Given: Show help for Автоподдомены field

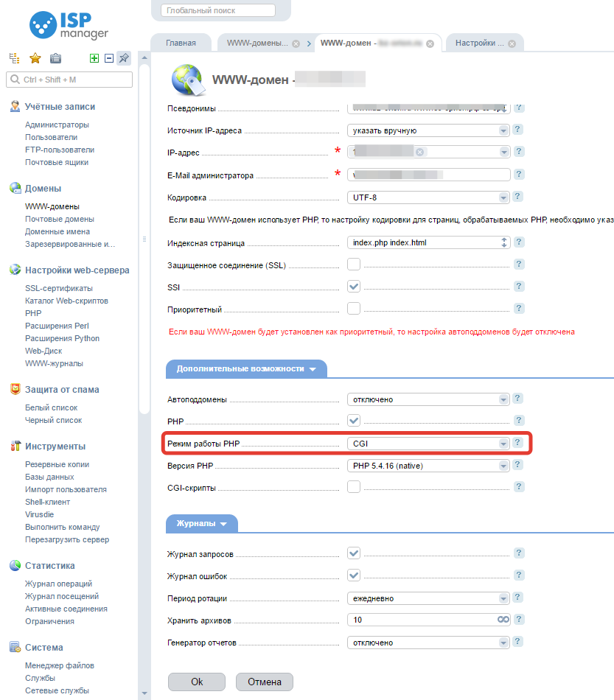Looking at the screenshot, I should pos(517,398).
